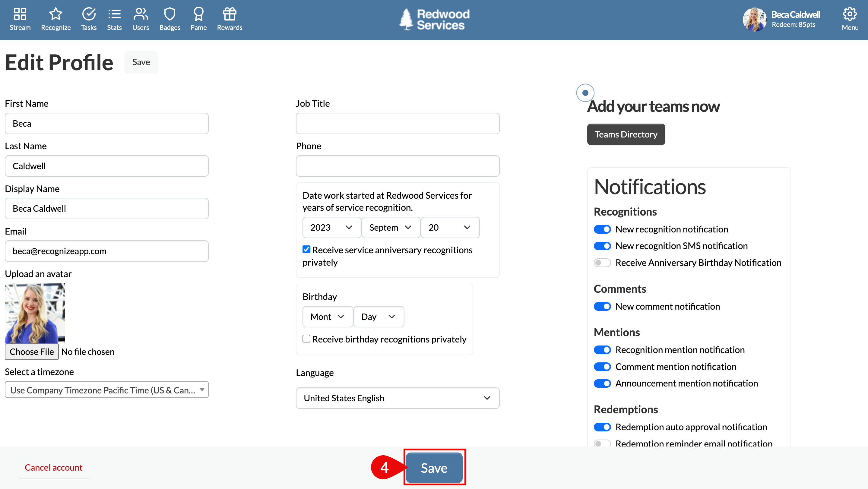The height and width of the screenshot is (489, 868).
Task: Click the uploaded avatar photo thumbnail
Action: click(35, 313)
